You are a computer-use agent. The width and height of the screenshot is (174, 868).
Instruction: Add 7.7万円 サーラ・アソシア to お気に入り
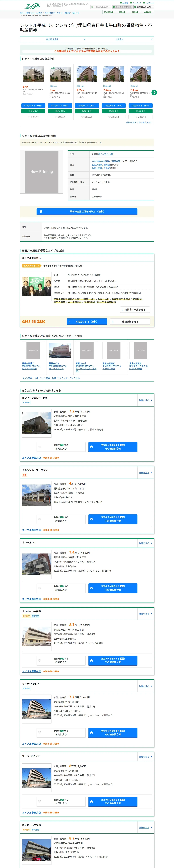click(61, 733)
